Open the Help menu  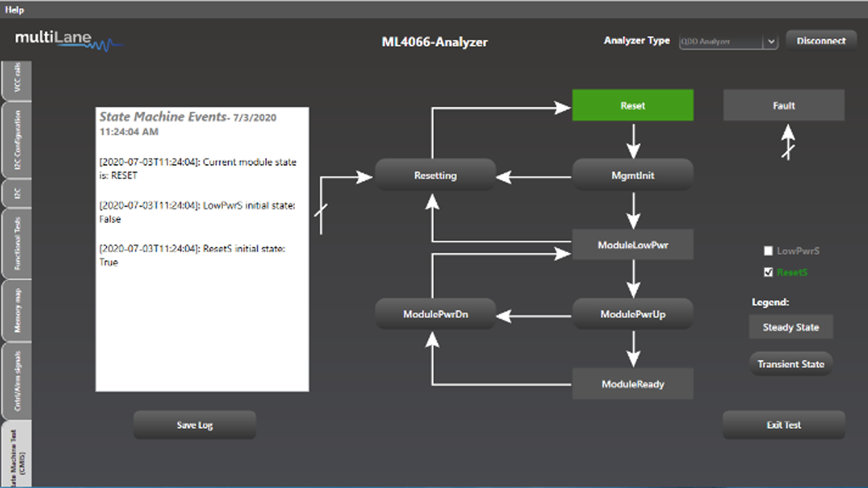coord(14,9)
